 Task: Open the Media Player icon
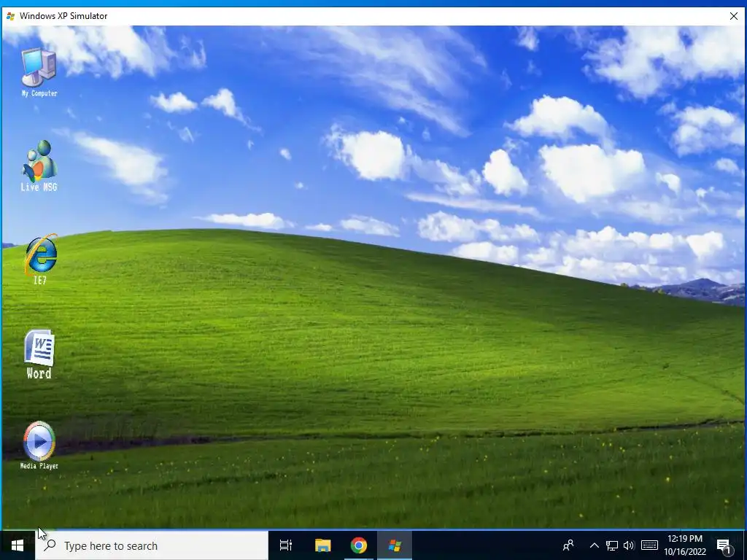(x=39, y=446)
